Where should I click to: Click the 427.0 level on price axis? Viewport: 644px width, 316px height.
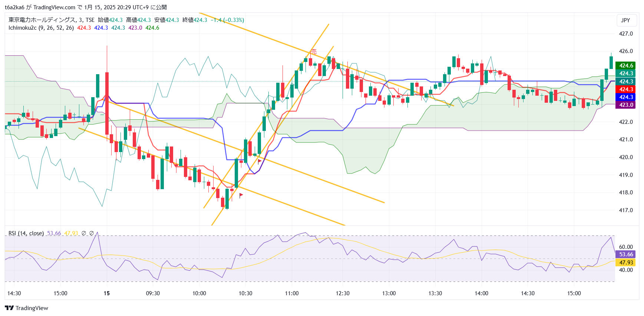pos(626,34)
